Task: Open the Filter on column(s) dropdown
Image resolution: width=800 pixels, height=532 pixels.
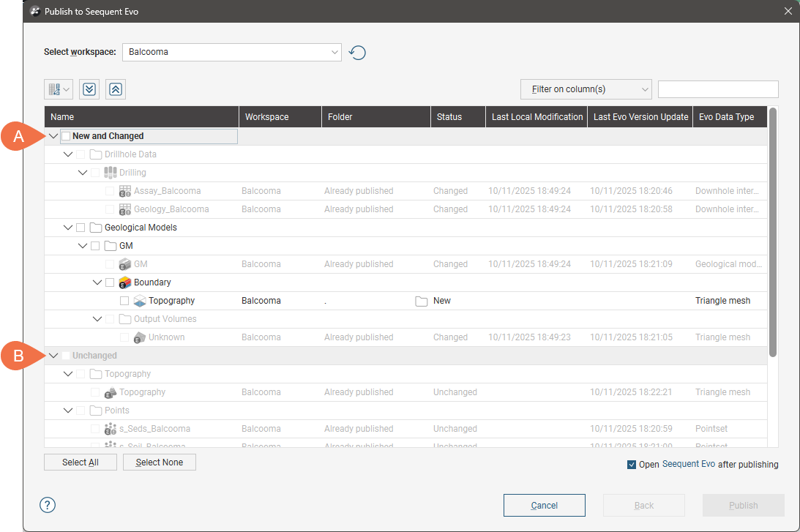Action: pyautogui.click(x=586, y=89)
